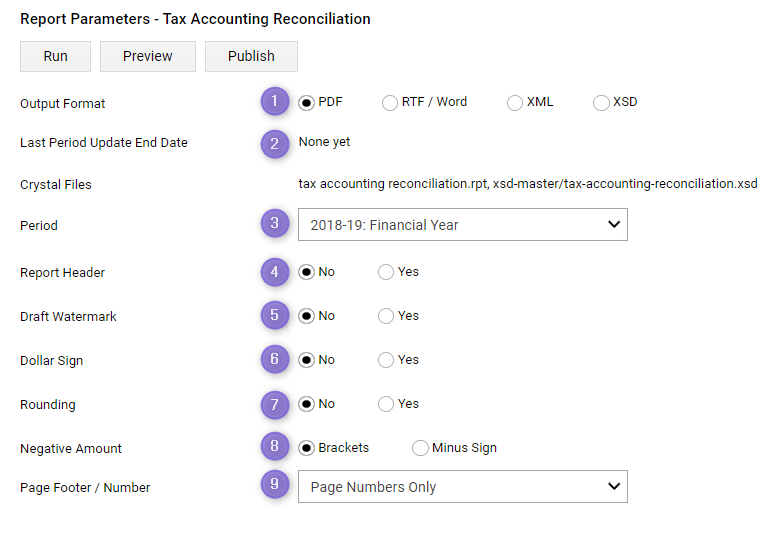This screenshot has height=547, width=779.
Task: Click the Output Format label
Action: coord(63,104)
